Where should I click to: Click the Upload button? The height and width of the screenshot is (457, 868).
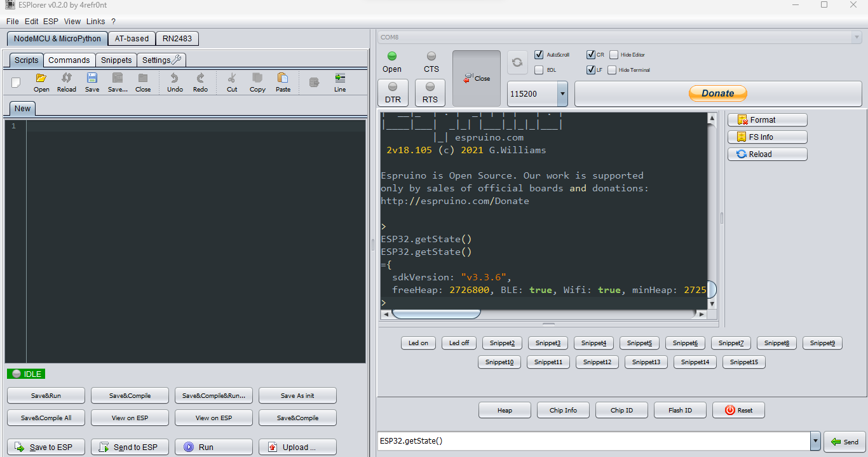(x=297, y=447)
